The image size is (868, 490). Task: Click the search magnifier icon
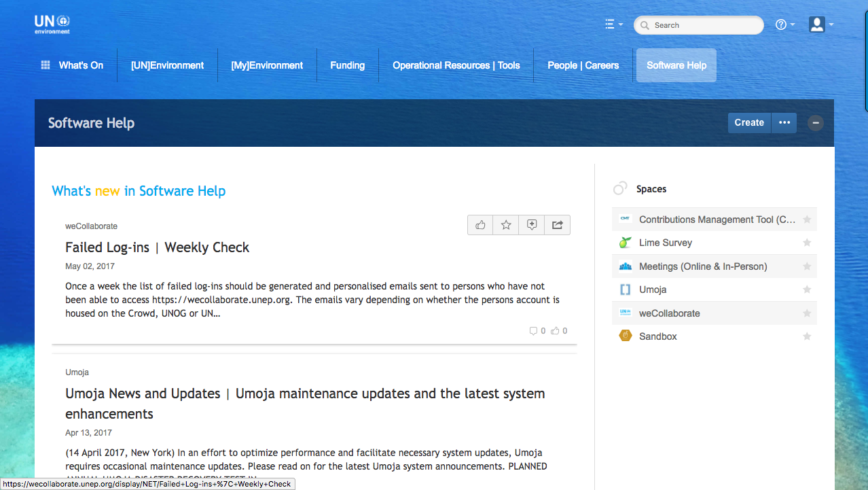(645, 25)
